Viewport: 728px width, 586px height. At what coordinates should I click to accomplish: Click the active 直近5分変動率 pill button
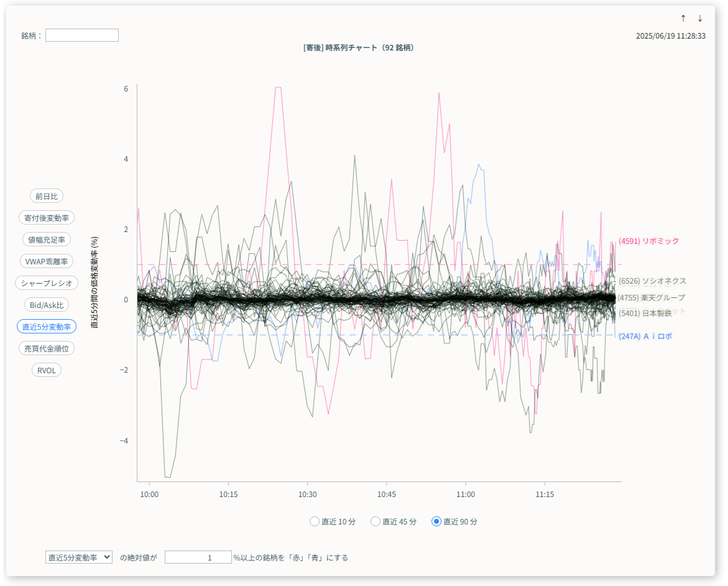(x=47, y=327)
